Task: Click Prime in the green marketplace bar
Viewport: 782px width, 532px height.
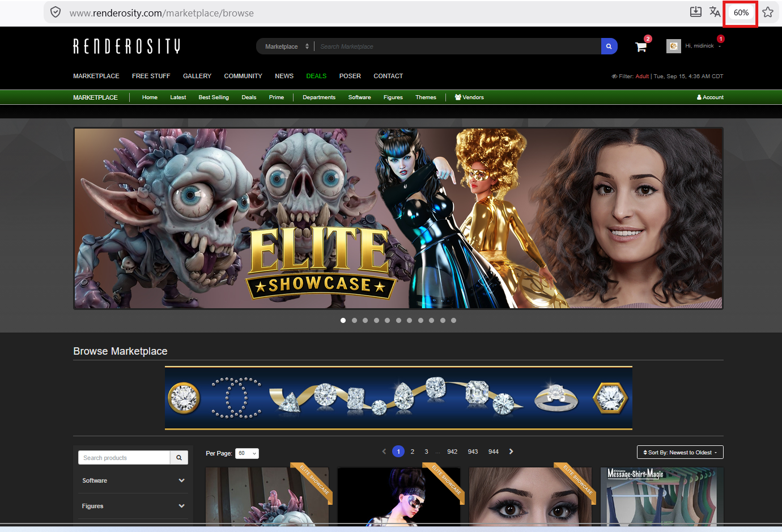Action: point(277,97)
